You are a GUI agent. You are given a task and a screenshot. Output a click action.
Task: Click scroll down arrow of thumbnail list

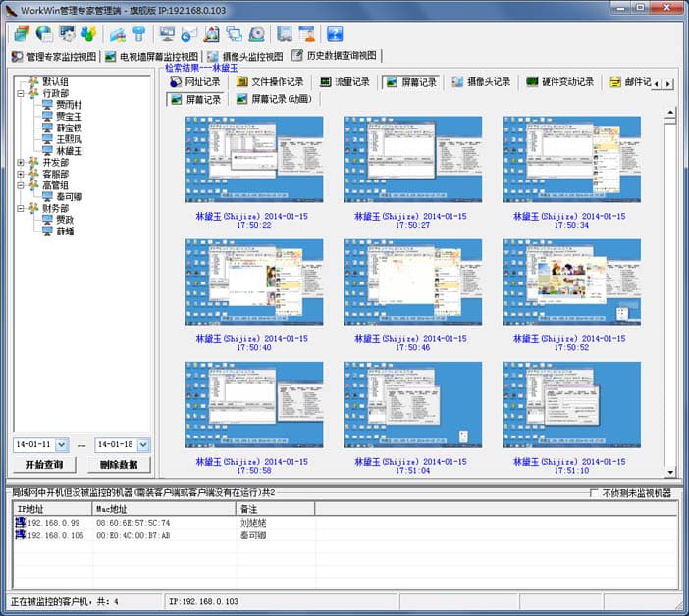click(x=670, y=472)
